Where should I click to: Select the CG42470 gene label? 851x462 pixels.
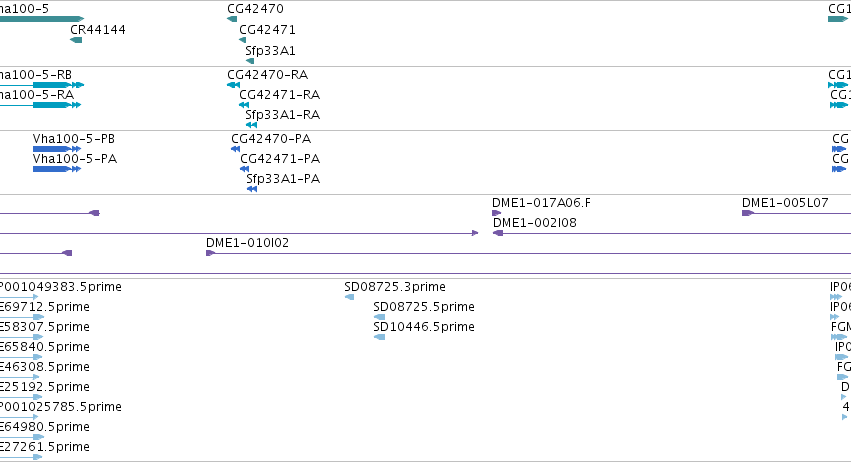[255, 9]
